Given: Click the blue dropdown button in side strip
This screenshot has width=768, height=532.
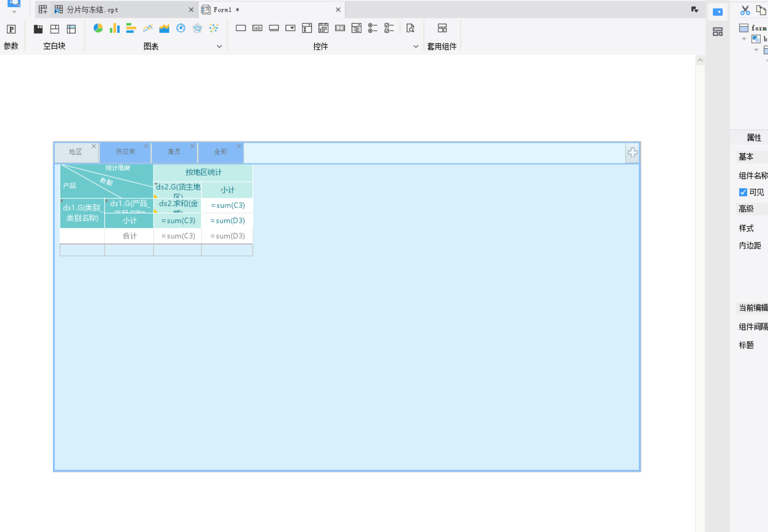Looking at the screenshot, I should tap(718, 12).
